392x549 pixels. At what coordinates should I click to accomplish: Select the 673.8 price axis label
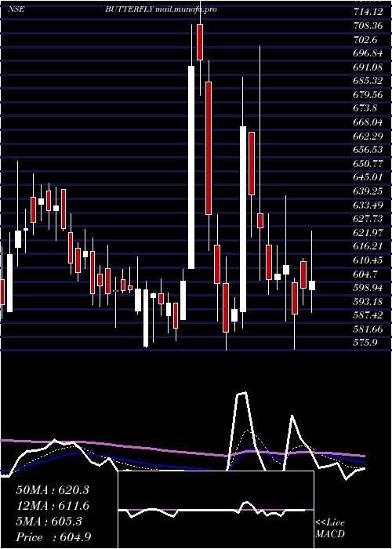click(365, 108)
